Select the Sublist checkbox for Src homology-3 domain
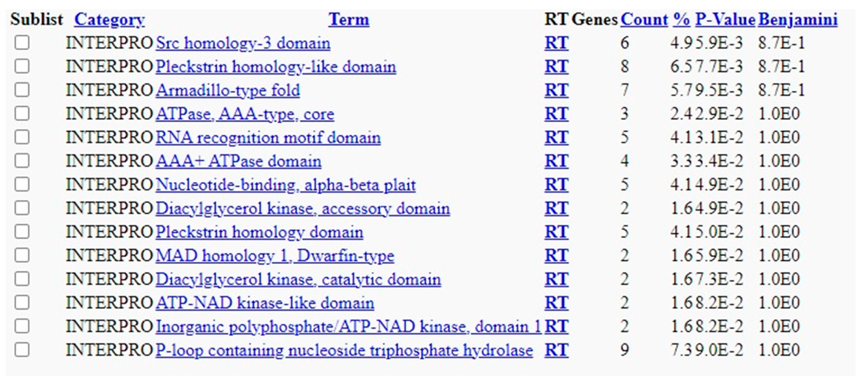Screen dimensions: 868x388 (x=22, y=43)
